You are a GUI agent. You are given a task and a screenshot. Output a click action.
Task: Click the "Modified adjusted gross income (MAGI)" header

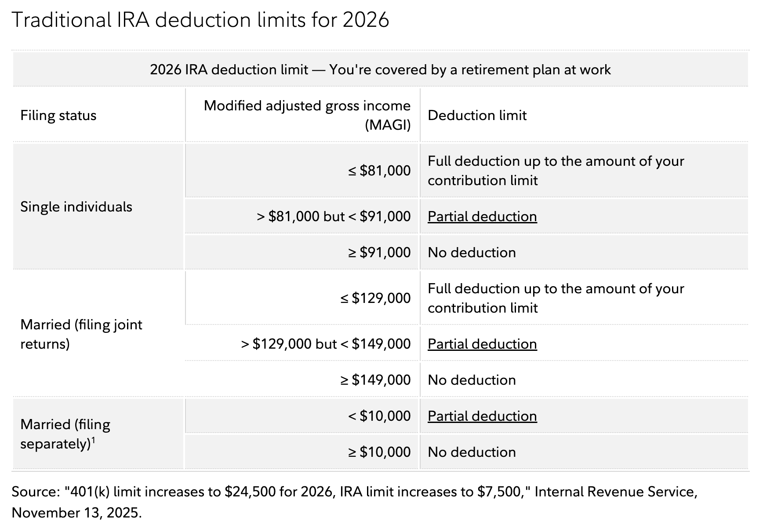point(307,115)
